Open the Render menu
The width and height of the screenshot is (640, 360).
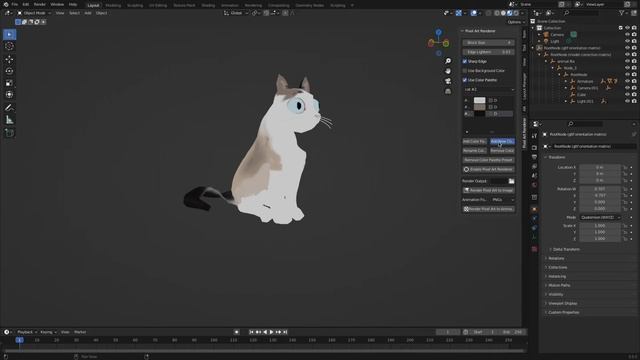click(40, 4)
